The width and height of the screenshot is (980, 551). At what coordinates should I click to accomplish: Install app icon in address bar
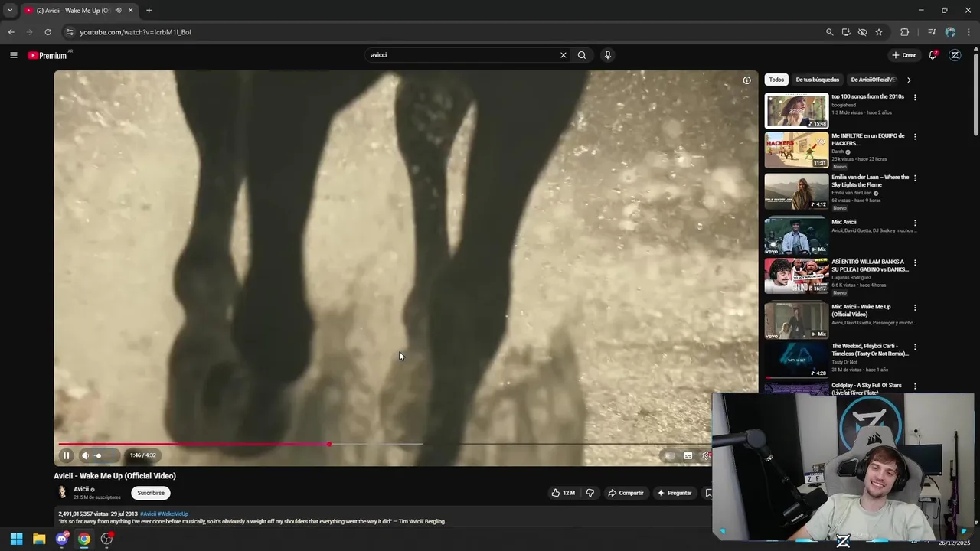point(846,32)
